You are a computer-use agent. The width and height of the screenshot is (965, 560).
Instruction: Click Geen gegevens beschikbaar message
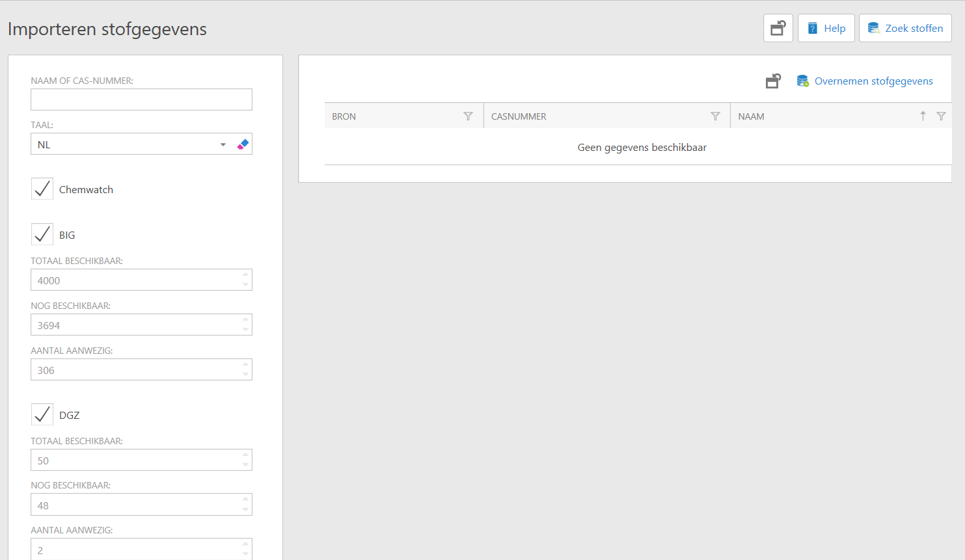pos(642,148)
